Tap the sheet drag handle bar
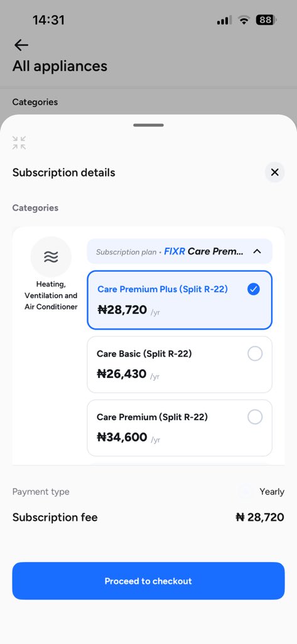The width and height of the screenshot is (297, 644). pyautogui.click(x=148, y=125)
